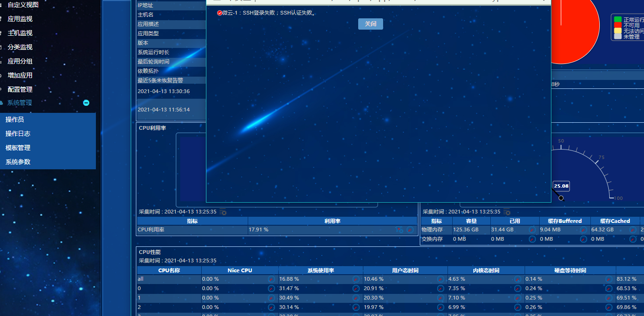Go to 自定义视图 in the sidebar
The width and height of the screenshot is (644, 316).
point(23,5)
